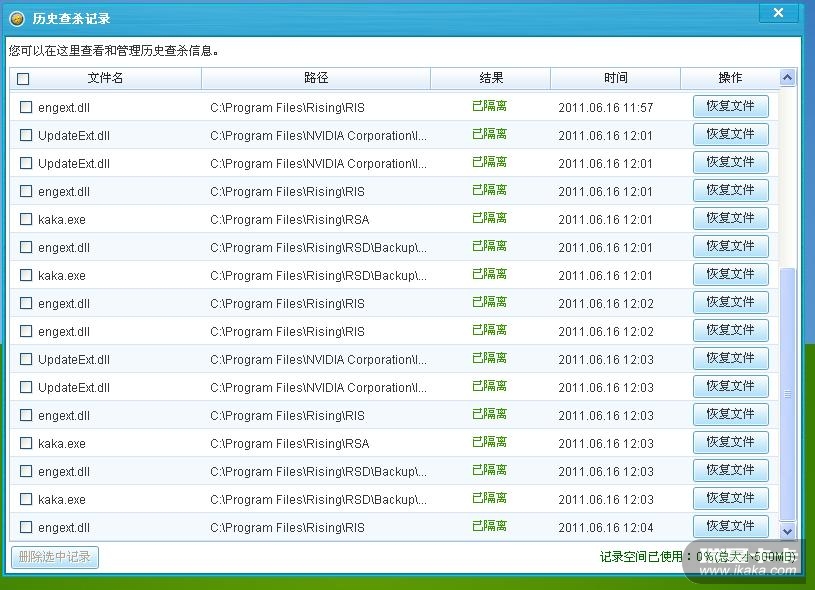Check engext.dll RIS row at 12:03

[25, 415]
